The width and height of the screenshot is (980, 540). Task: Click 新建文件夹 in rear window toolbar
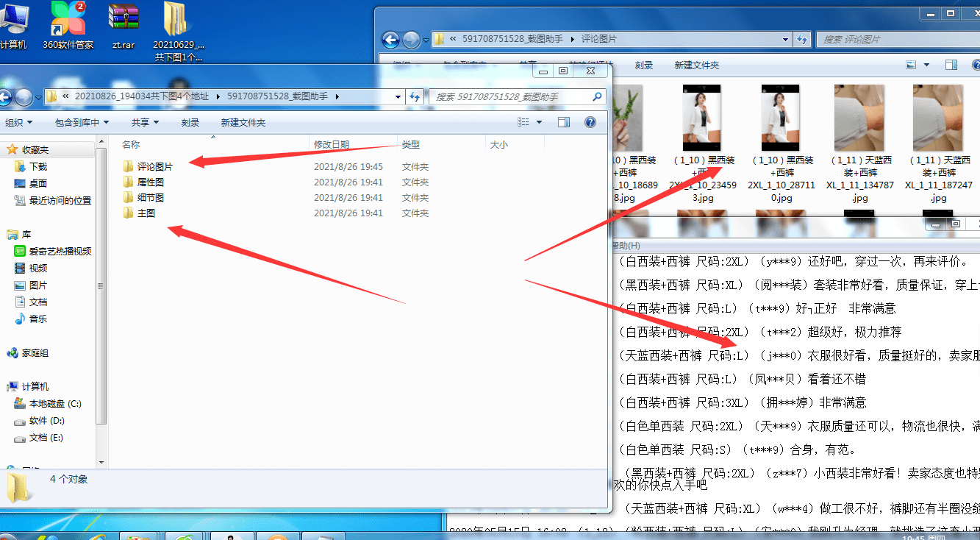click(x=697, y=65)
